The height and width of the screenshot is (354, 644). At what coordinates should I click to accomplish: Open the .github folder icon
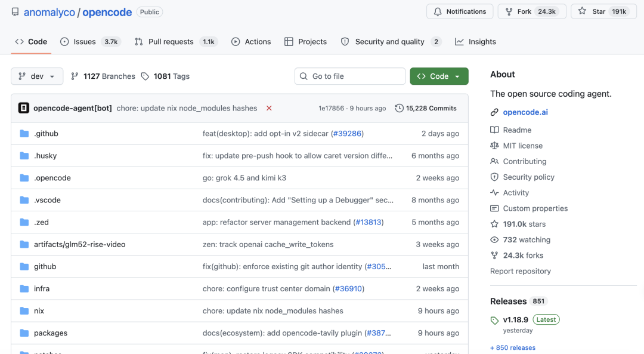point(24,134)
